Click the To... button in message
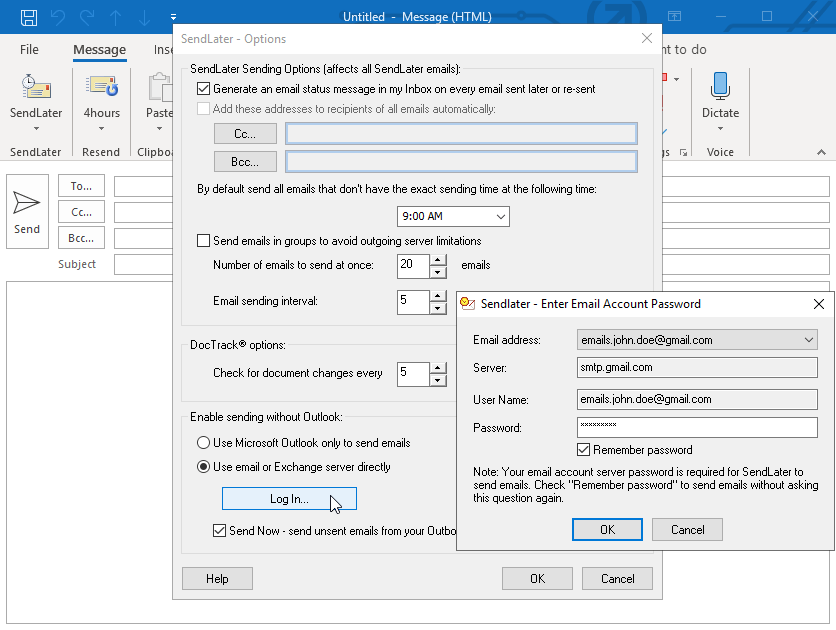This screenshot has height=630, width=836. [81, 186]
